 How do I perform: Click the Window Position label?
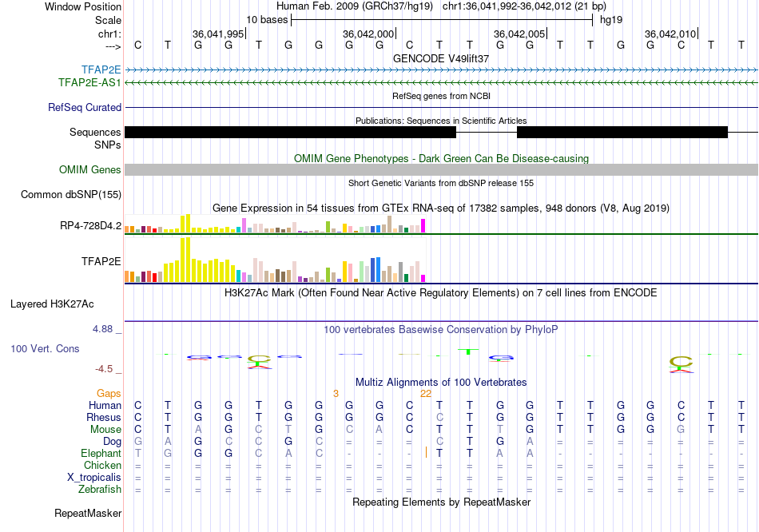[83, 6]
